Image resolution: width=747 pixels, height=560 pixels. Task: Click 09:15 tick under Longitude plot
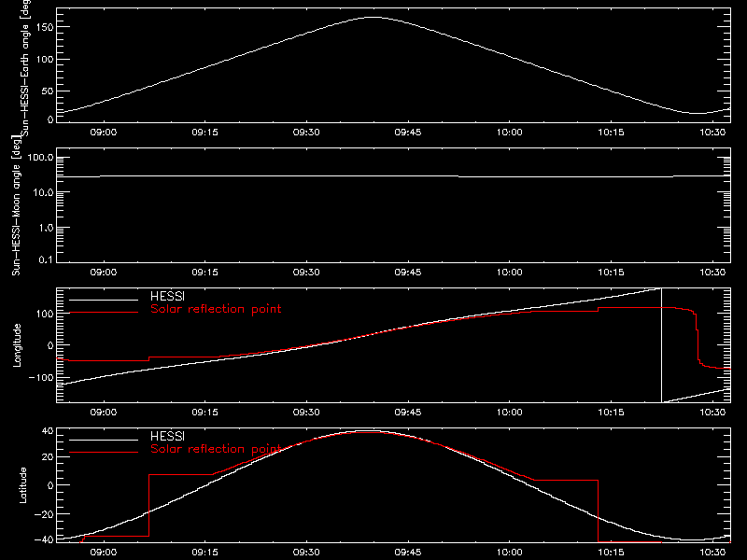(204, 413)
